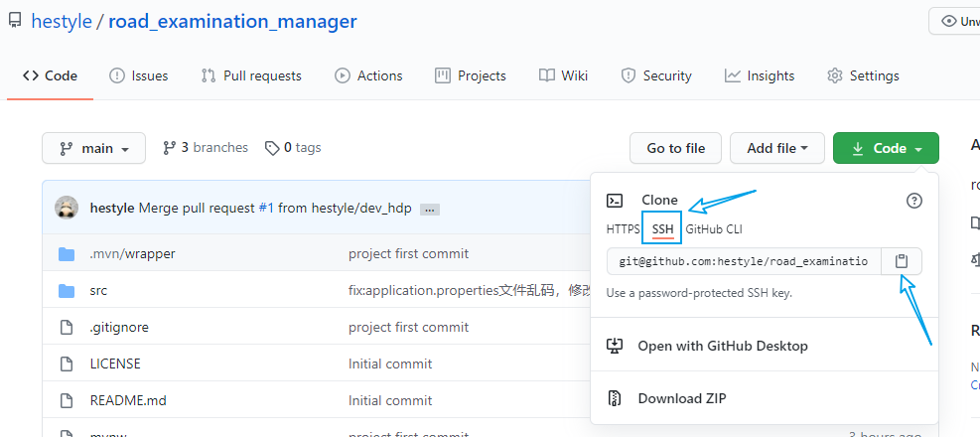This screenshot has height=437, width=980.
Task: Open the clone help question icon
Action: [913, 200]
